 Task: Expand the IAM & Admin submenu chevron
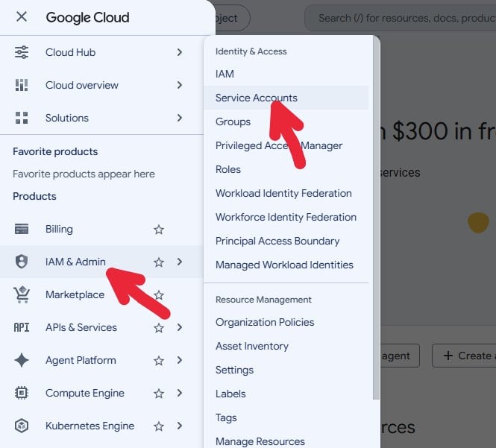pyautogui.click(x=180, y=262)
